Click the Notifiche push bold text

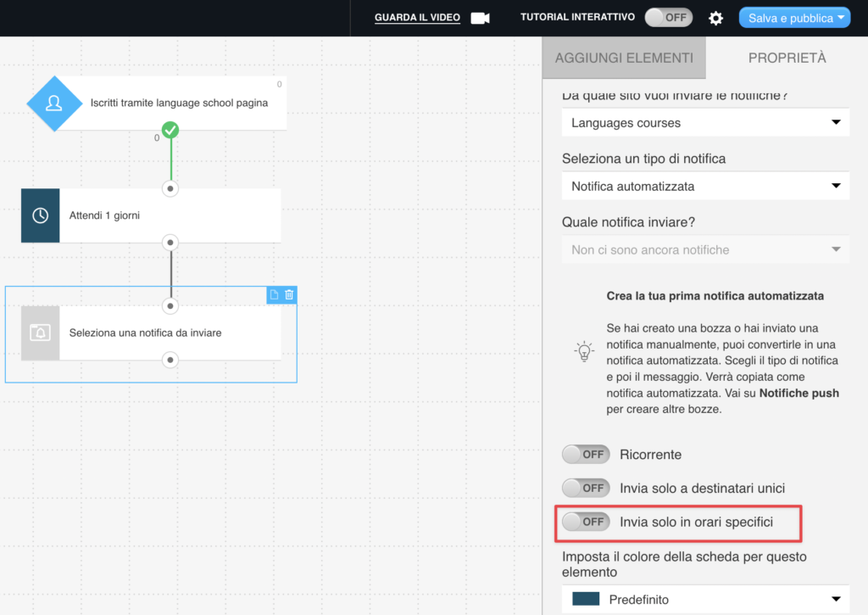pyautogui.click(x=798, y=394)
